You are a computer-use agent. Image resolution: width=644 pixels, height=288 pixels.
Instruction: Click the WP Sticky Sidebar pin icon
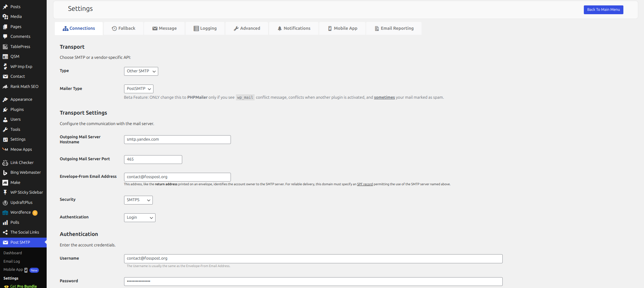(5, 192)
